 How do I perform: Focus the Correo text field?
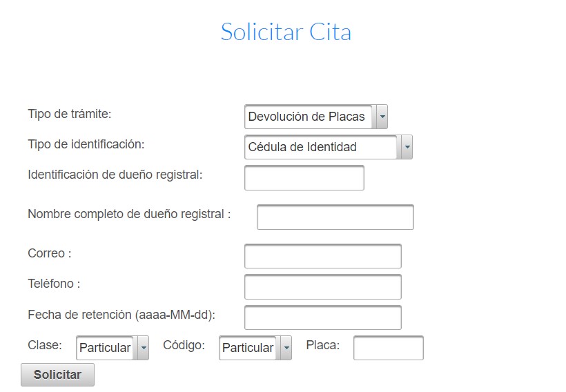323,256
